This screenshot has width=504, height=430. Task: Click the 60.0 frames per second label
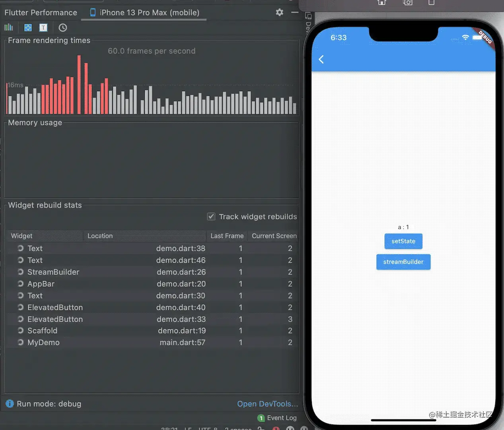click(x=152, y=51)
